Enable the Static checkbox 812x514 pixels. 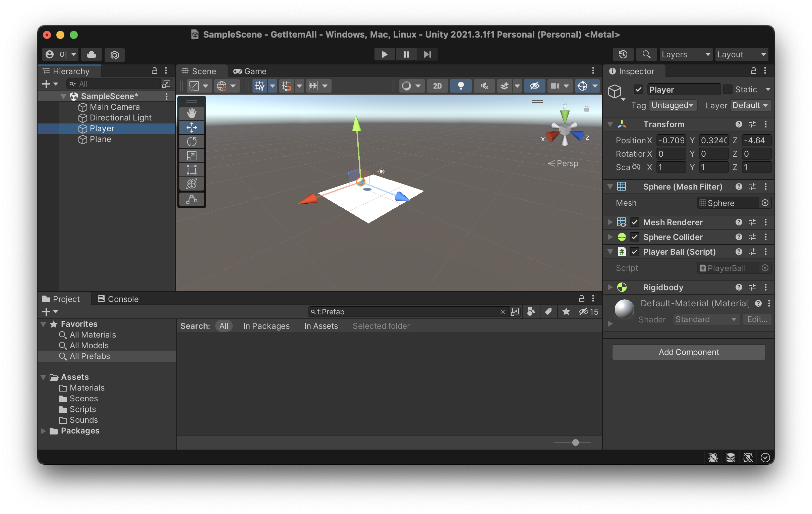click(x=728, y=90)
